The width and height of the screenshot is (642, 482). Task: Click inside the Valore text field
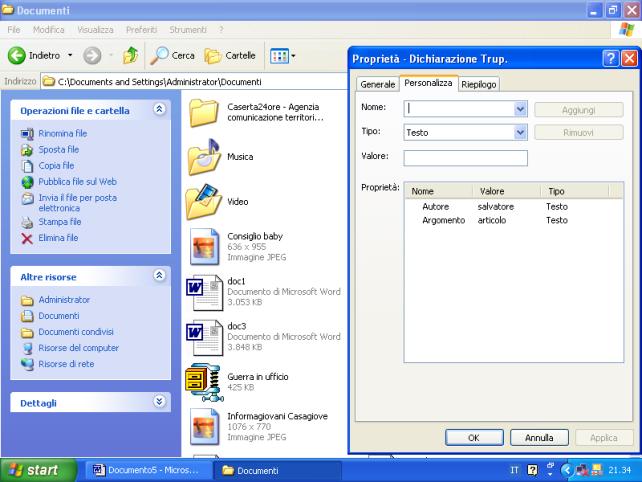pyautogui.click(x=466, y=158)
